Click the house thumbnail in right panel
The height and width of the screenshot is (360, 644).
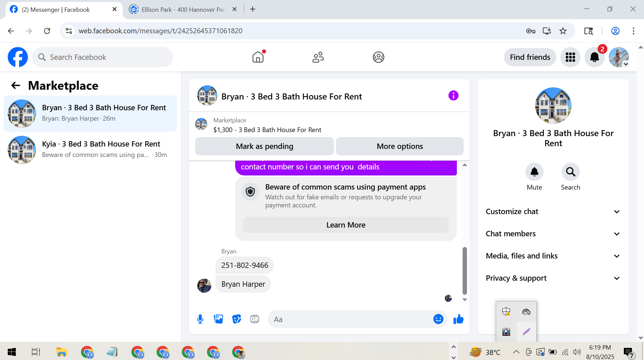(553, 106)
